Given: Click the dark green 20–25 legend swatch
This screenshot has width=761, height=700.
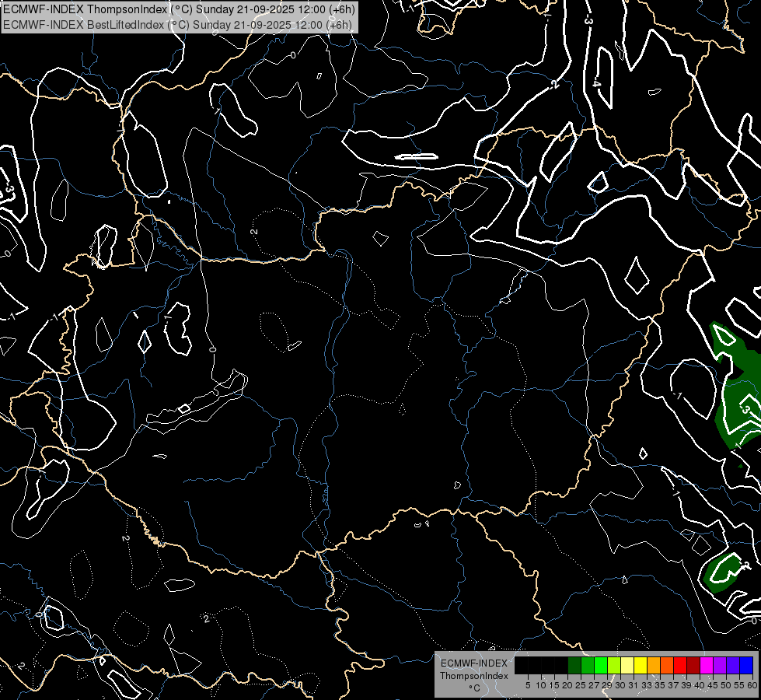Looking at the screenshot, I should pyautogui.click(x=574, y=665).
